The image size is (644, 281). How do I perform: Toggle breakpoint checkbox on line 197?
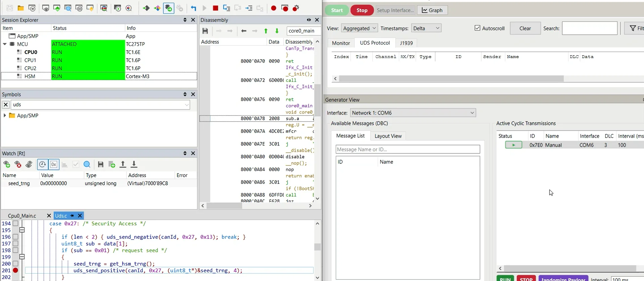(15, 243)
